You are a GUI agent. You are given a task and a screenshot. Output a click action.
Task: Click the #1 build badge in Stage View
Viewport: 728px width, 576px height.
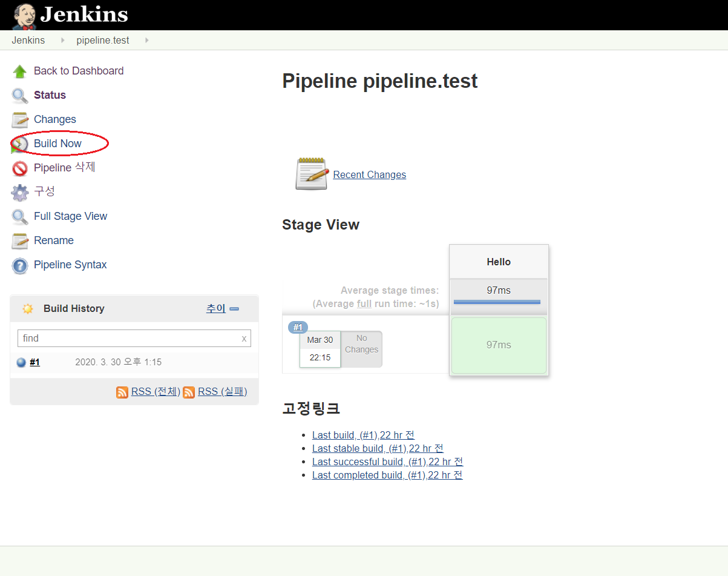tap(297, 327)
